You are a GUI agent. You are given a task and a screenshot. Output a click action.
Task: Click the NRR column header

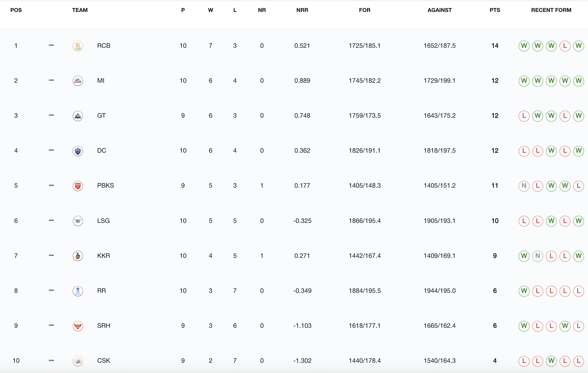click(x=302, y=10)
